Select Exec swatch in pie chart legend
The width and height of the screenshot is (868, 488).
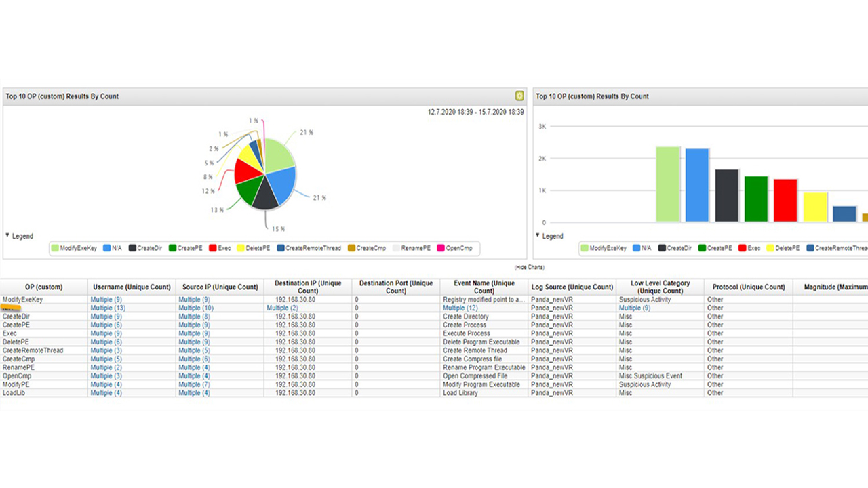click(213, 249)
